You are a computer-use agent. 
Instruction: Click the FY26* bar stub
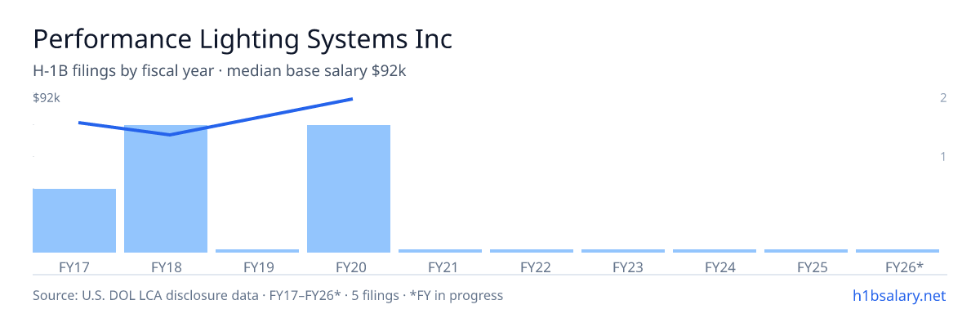pyautogui.click(x=898, y=251)
